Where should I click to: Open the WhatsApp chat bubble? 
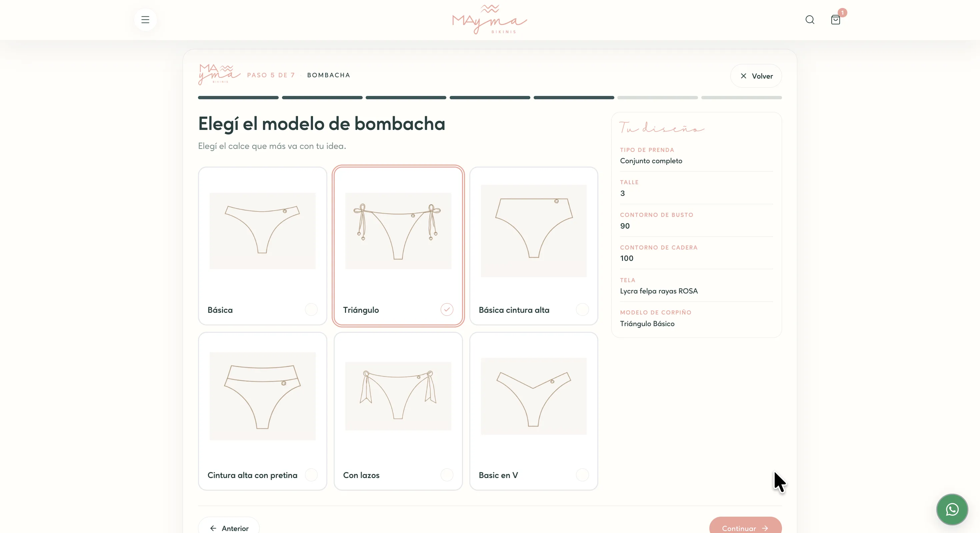tap(952, 509)
